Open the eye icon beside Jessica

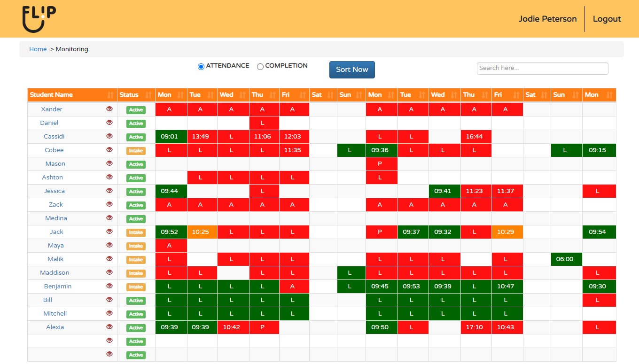point(109,191)
